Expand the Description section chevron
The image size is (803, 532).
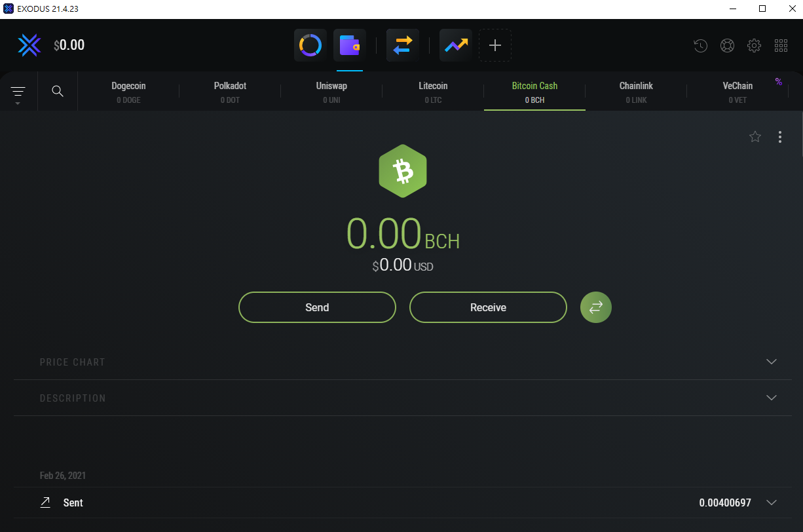point(772,398)
